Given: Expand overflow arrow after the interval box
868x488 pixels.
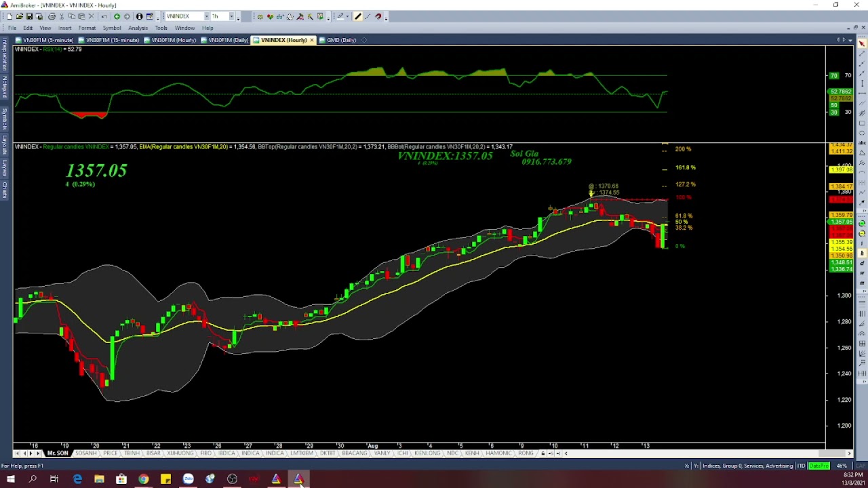Looking at the screenshot, I should [x=238, y=18].
